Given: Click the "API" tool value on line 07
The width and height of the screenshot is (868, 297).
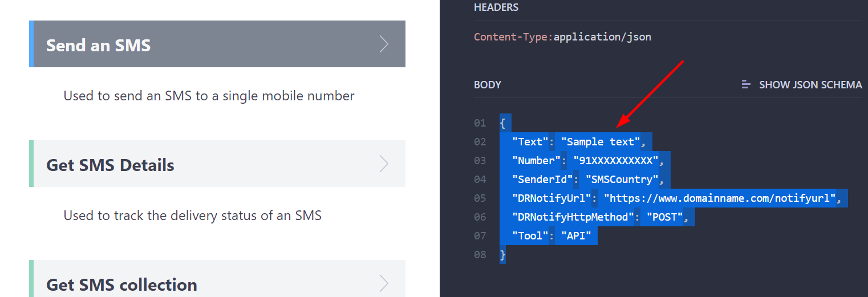Looking at the screenshot, I should (576, 236).
